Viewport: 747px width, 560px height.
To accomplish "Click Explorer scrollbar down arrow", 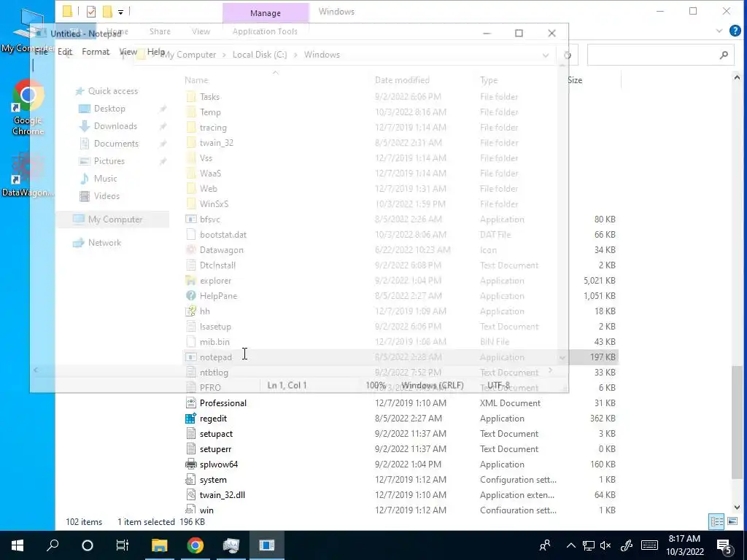I will pos(737,507).
